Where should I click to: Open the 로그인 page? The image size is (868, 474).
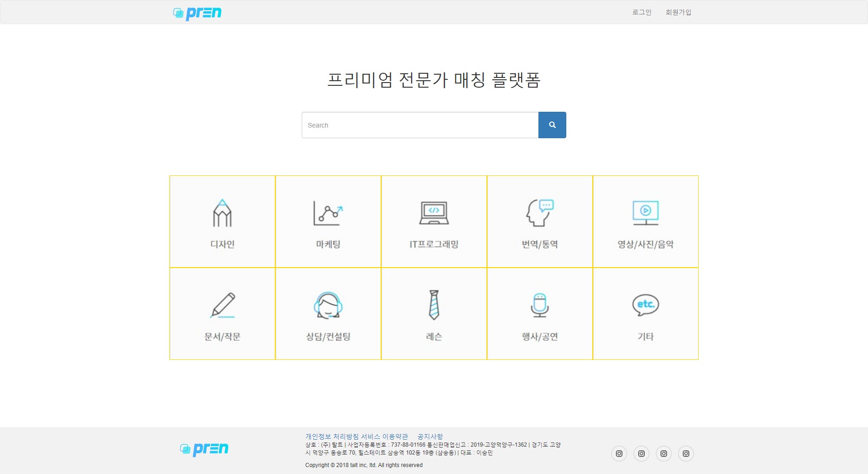[641, 12]
